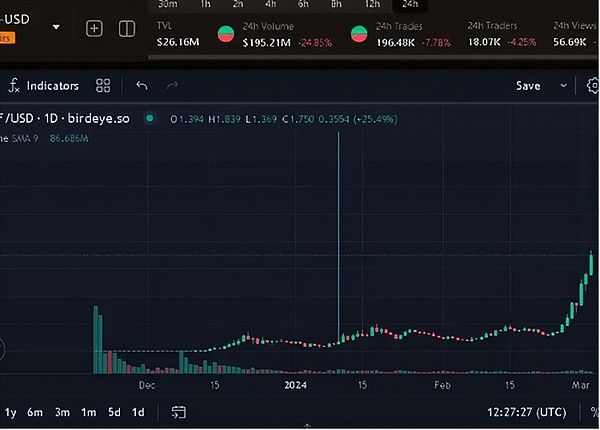Expand the Save dropdown arrow
The image size is (600, 430).
564,86
